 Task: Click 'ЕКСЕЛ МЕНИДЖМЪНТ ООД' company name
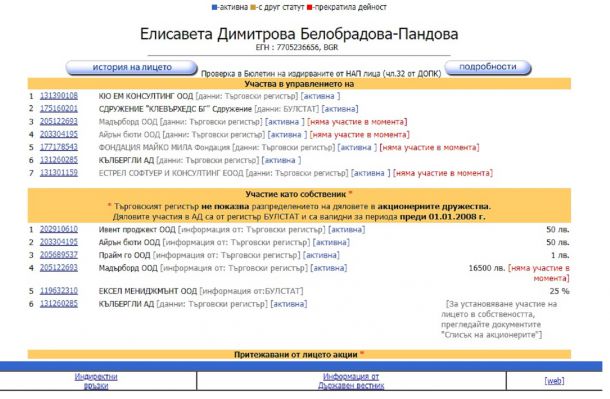click(x=148, y=291)
